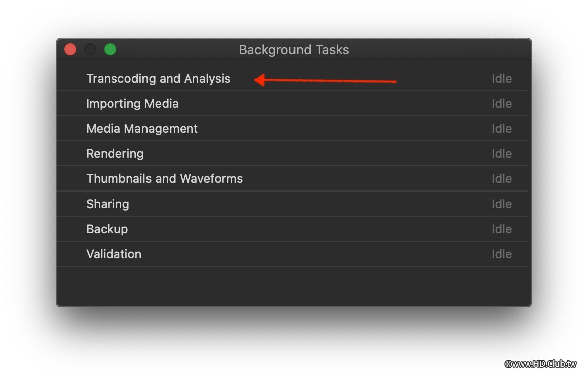The width and height of the screenshot is (588, 381).
Task: Click the Rendering Idle status text
Action: coord(501,154)
